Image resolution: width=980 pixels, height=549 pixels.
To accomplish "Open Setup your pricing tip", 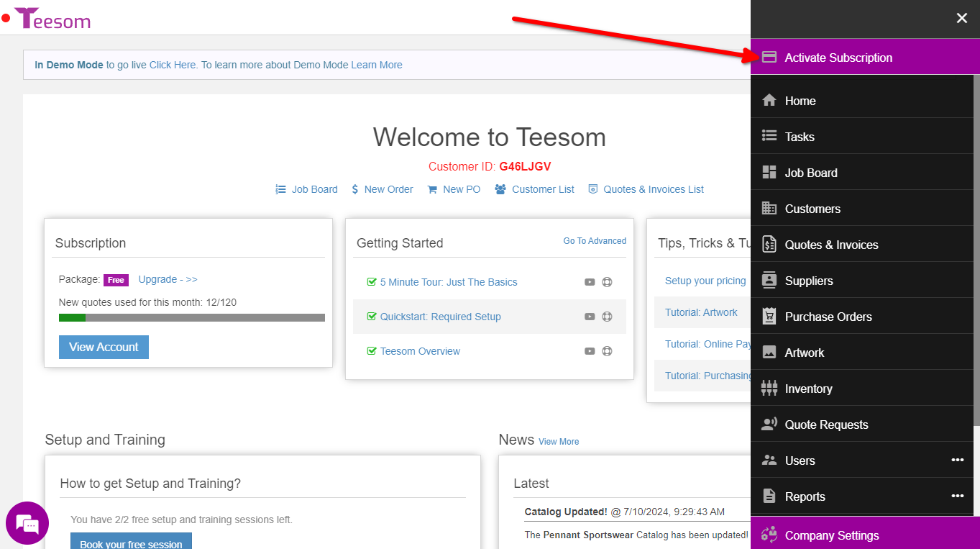I will pos(705,281).
